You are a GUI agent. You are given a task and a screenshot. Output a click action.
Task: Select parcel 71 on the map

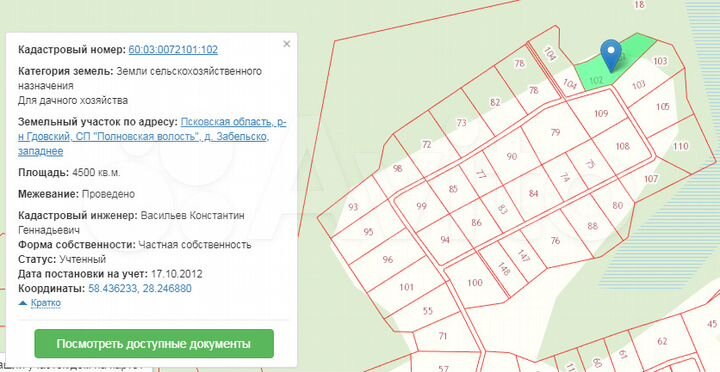[x=443, y=336]
